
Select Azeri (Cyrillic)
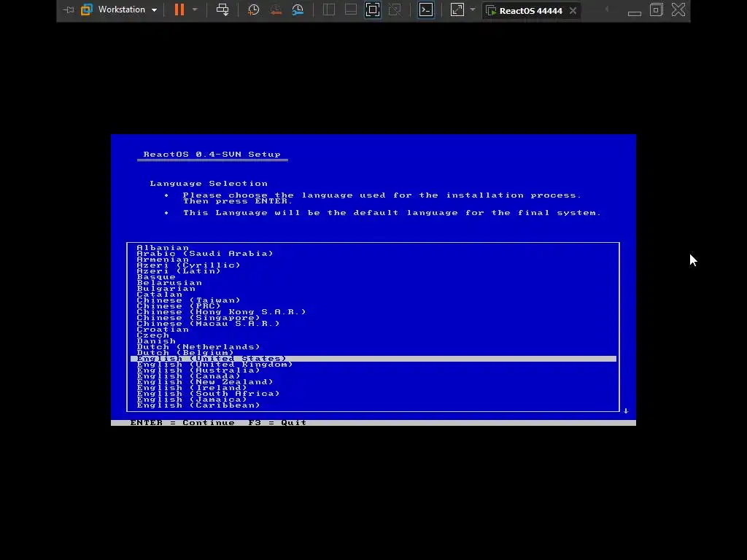(x=189, y=265)
